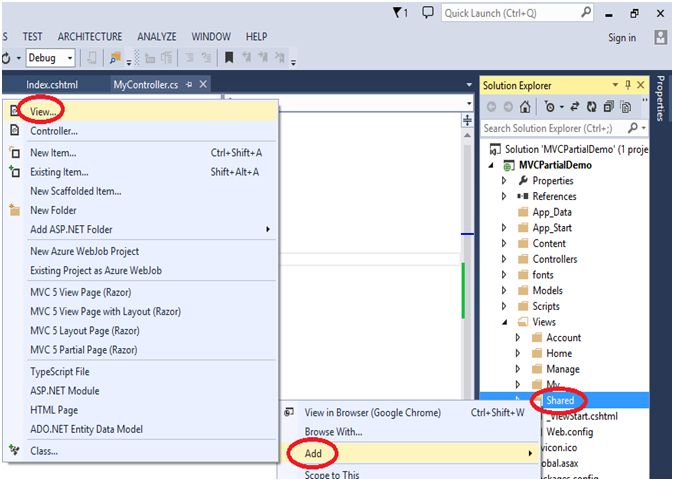The image size is (674, 481).
Task: Expand the Controllers folder
Action: click(504, 259)
